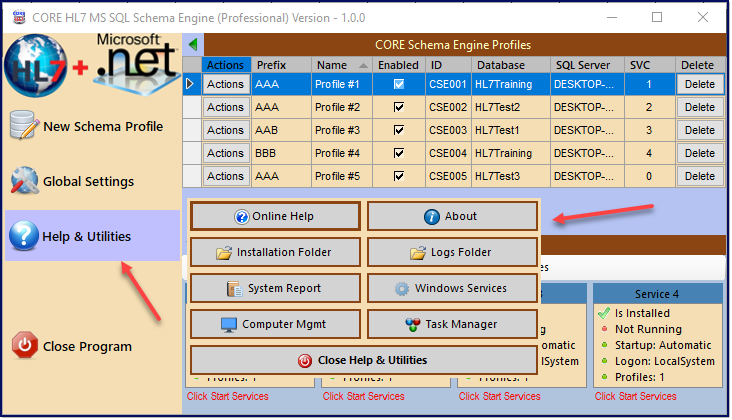This screenshot has width=732, height=420.
Task: Toggle the Enabled checkbox for Profile #2
Action: point(399,107)
